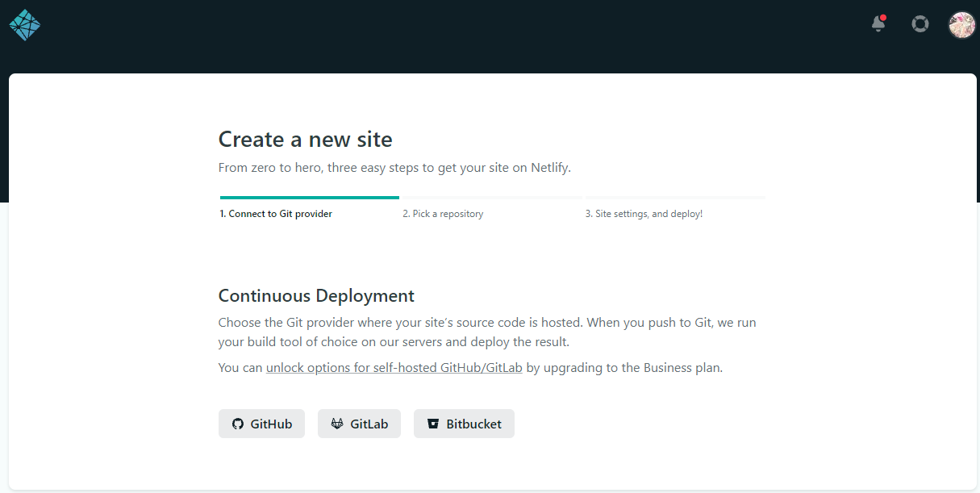This screenshot has width=980, height=493.
Task: Select the GitLab fox icon
Action: (x=337, y=423)
